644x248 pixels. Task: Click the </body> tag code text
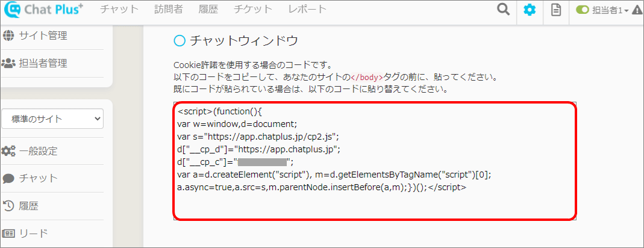[x=366, y=77]
